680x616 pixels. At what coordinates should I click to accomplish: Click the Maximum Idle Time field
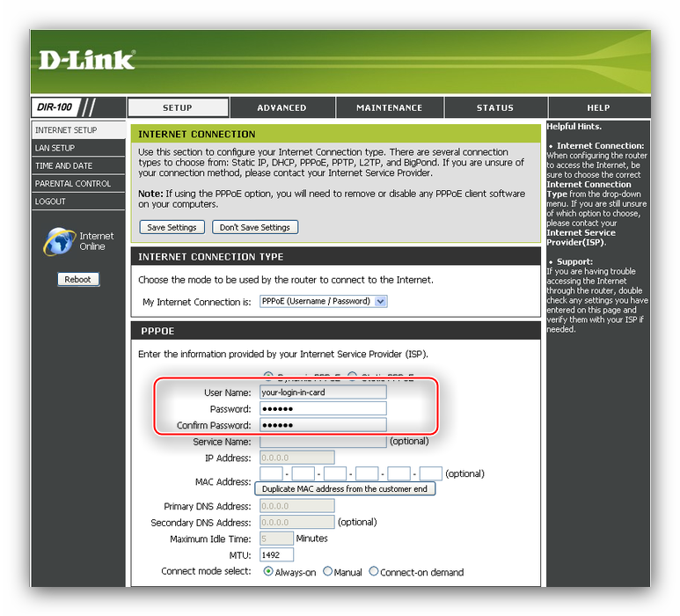point(277,539)
